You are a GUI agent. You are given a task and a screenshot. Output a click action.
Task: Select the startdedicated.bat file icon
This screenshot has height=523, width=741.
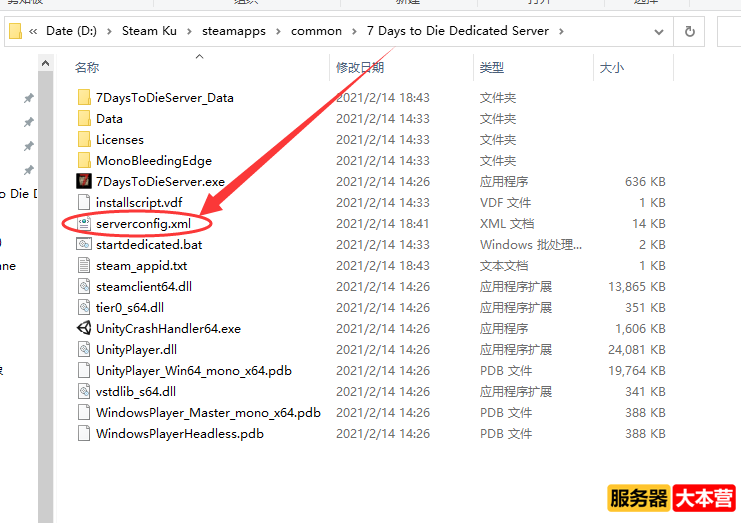84,244
